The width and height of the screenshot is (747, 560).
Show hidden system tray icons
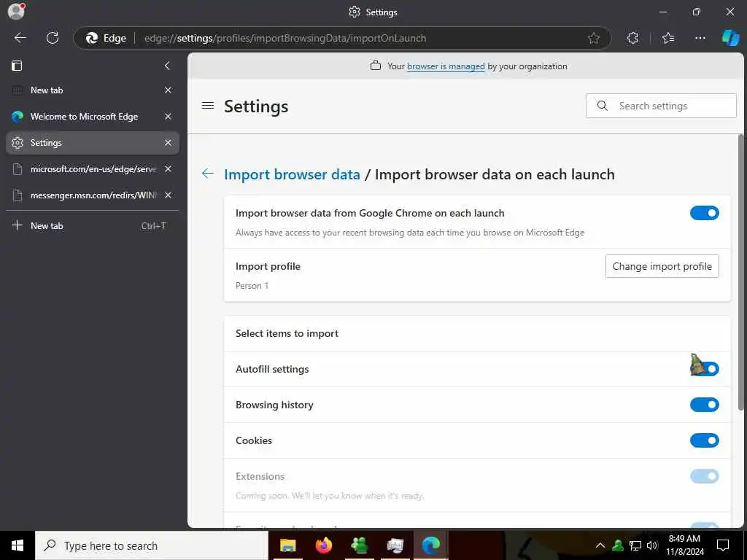coord(600,545)
